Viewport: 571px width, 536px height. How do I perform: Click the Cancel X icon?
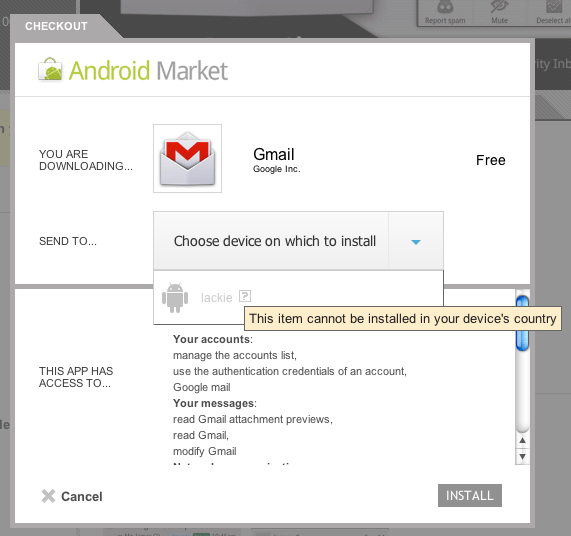click(x=48, y=496)
